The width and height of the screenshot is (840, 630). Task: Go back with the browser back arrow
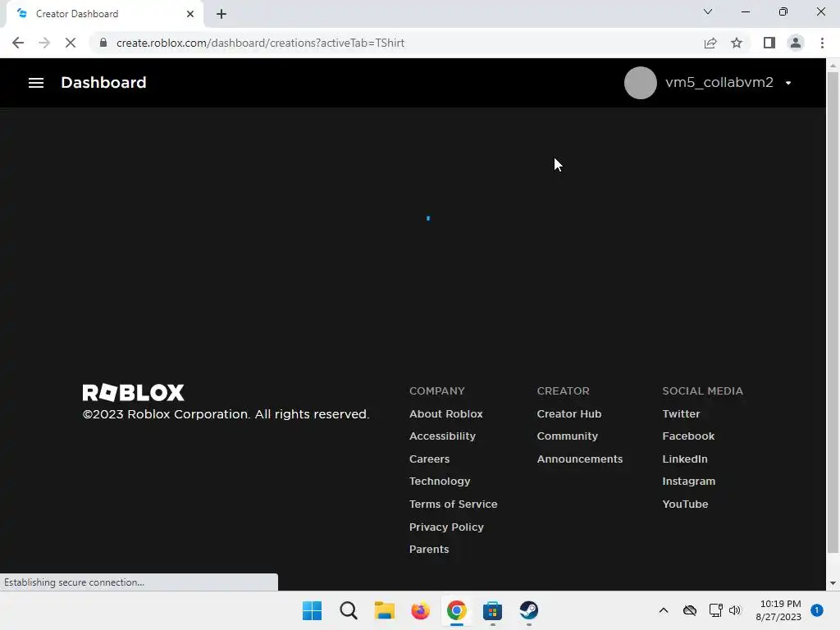[18, 43]
